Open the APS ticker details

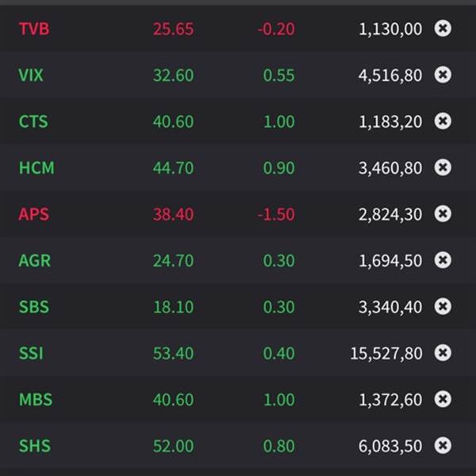34,214
